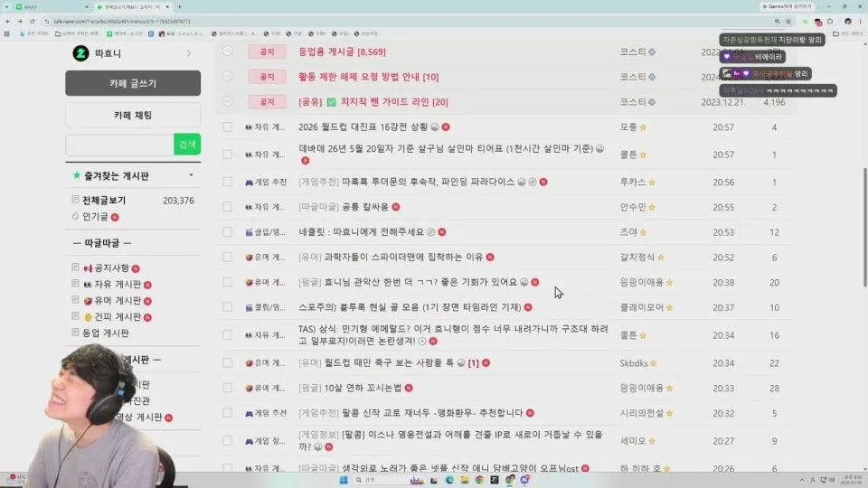
Task: Click the 카페 채팅 button
Action: pos(133,115)
